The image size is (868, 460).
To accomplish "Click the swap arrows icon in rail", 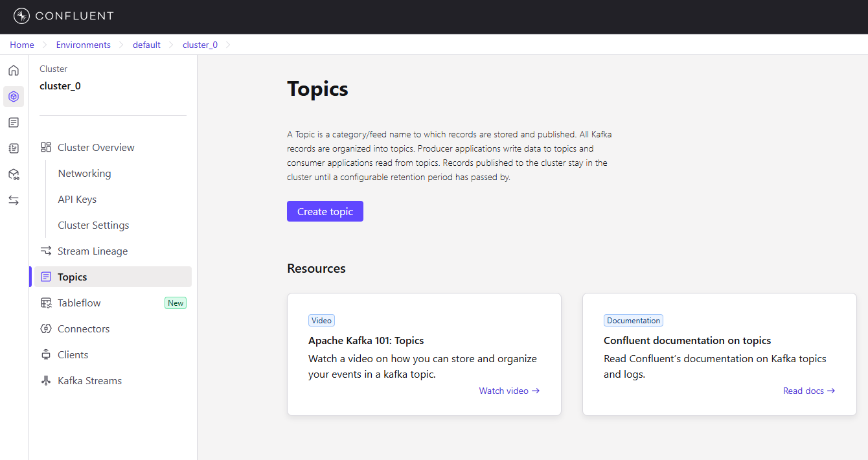I will [14, 200].
